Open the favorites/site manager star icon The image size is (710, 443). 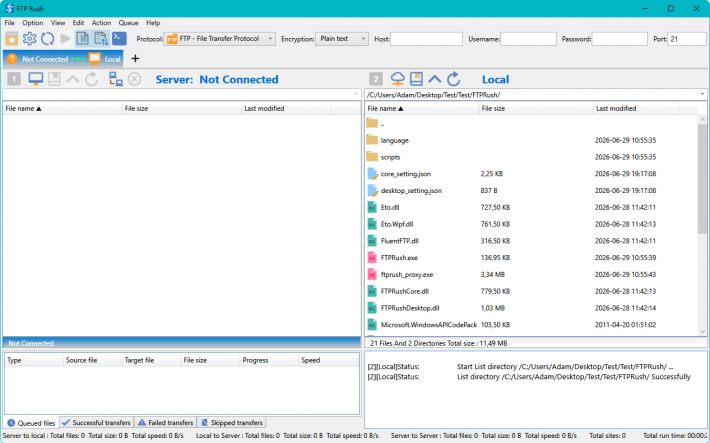tap(12, 39)
